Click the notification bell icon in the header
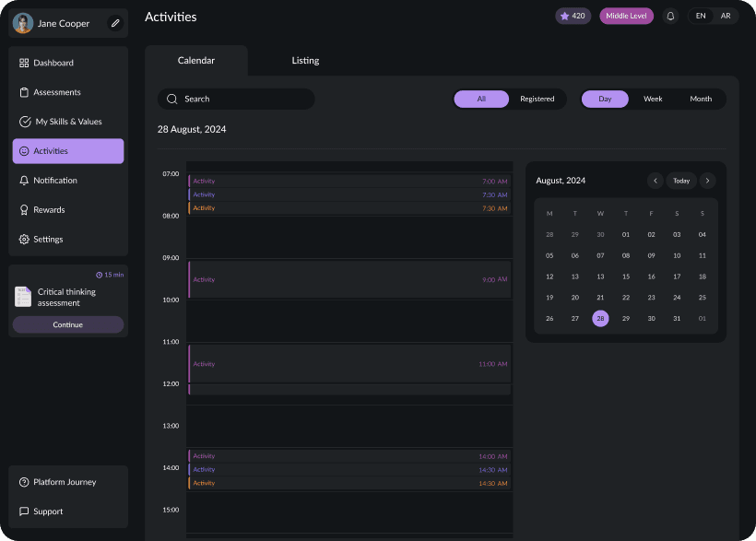Image resolution: width=756 pixels, height=541 pixels. (x=670, y=16)
